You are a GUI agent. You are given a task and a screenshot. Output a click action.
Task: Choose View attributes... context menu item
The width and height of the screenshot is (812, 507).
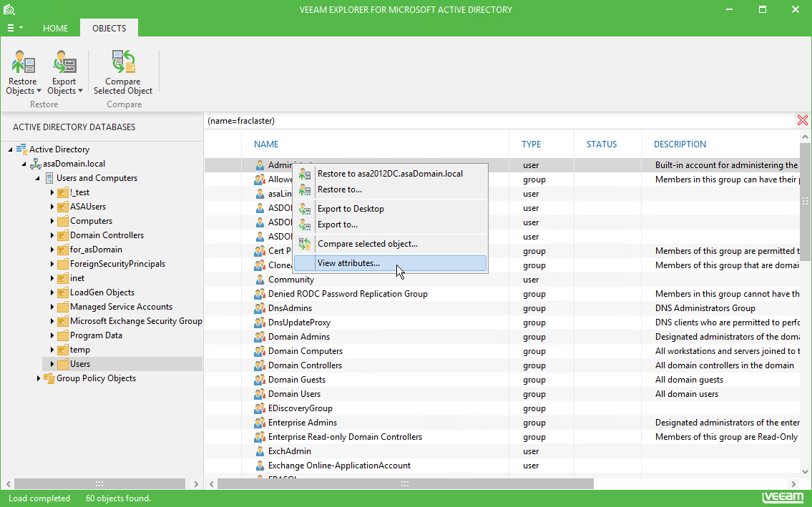click(391, 263)
